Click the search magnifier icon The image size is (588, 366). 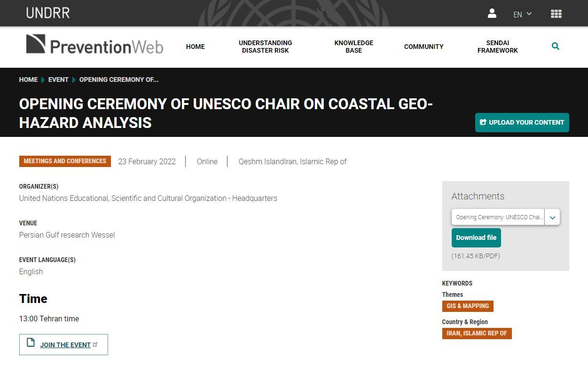point(555,46)
